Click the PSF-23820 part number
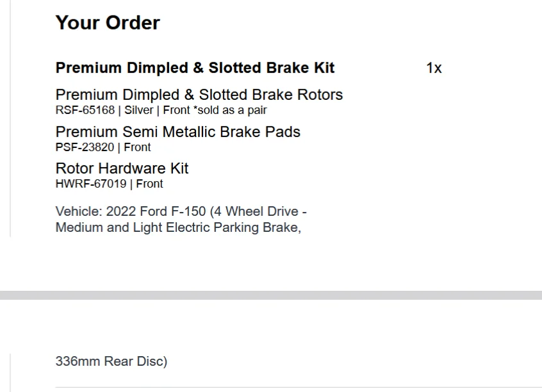Viewport: 542px width, 392px height. pyautogui.click(x=84, y=147)
